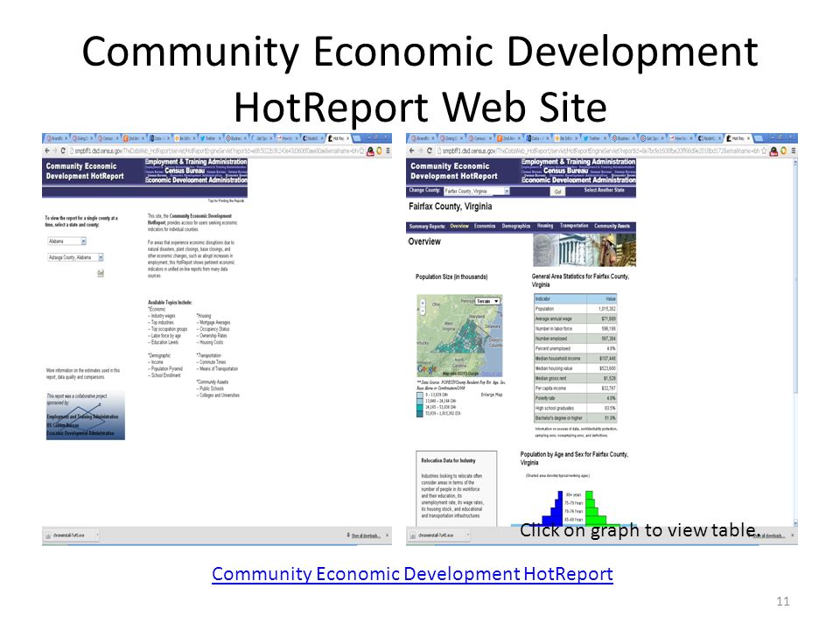Image resolution: width=840 pixels, height=630 pixels.
Task: Bookmark star in the Alabama selection browser
Action: point(362,151)
